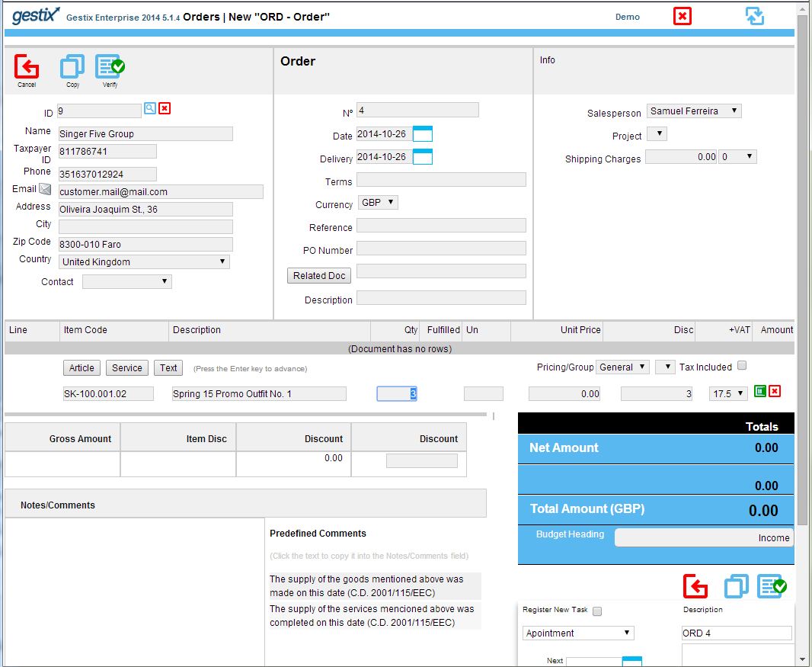The width and height of the screenshot is (812, 667).
Task: Click the Email address input field
Action: (x=161, y=192)
